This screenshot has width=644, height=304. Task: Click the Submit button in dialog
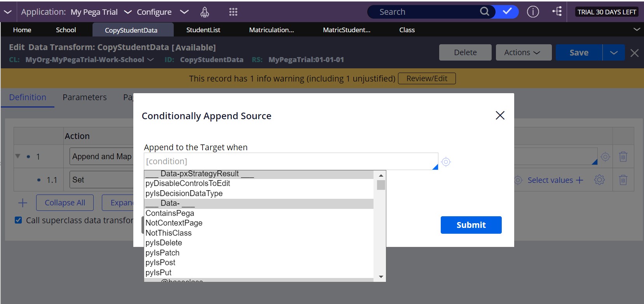coord(471,225)
